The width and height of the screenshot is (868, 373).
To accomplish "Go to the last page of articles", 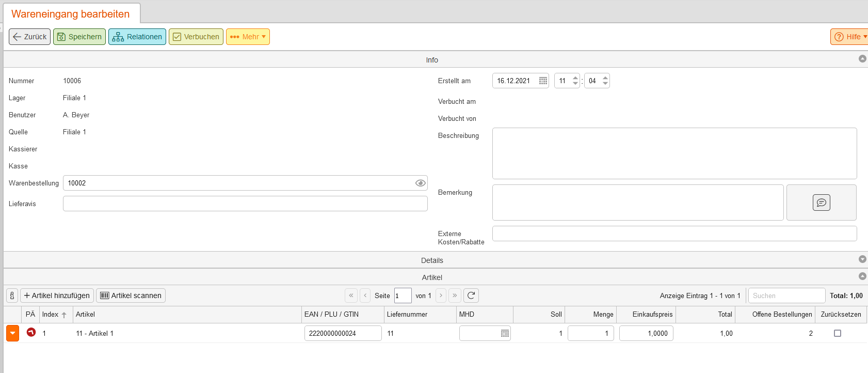I will point(455,296).
